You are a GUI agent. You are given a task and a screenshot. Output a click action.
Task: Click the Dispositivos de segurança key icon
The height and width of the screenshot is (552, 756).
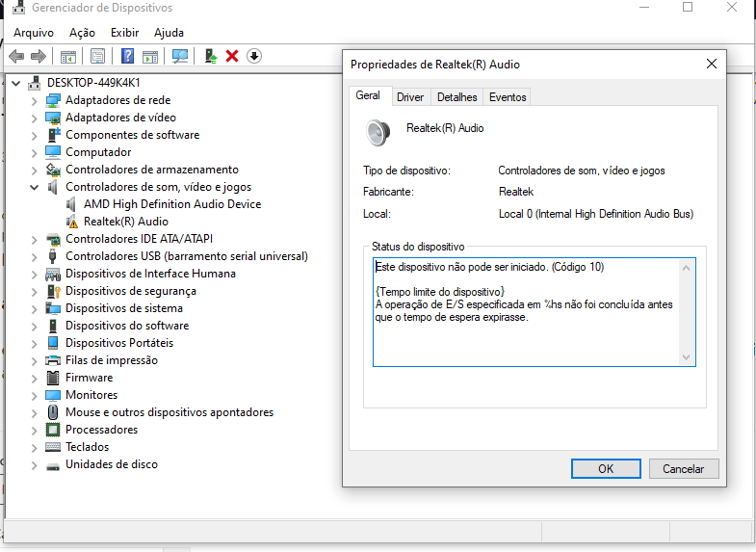point(53,291)
